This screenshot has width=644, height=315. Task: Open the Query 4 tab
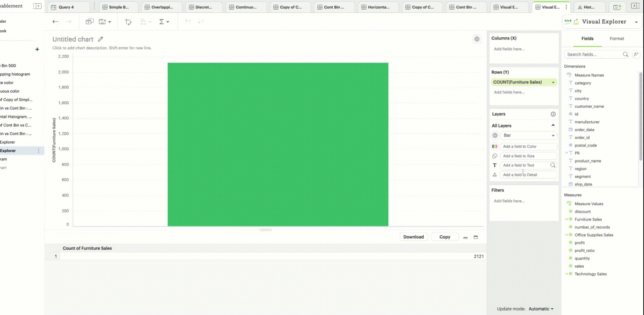click(66, 7)
